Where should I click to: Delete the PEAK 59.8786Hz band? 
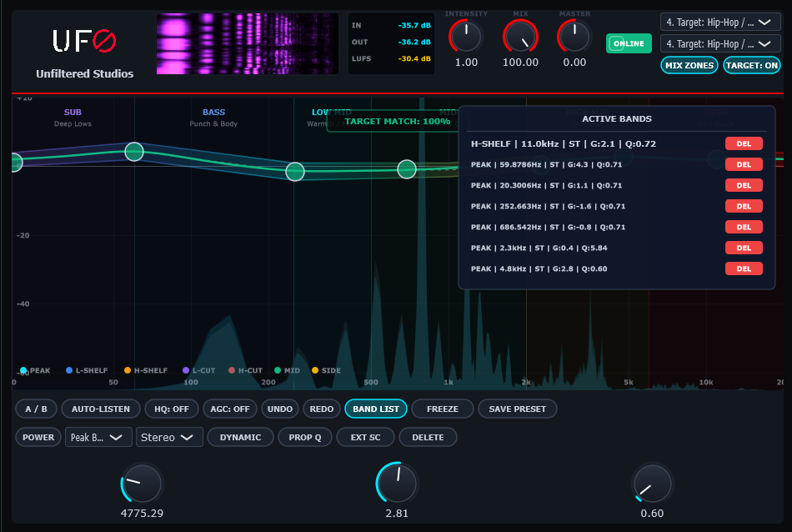pos(744,164)
